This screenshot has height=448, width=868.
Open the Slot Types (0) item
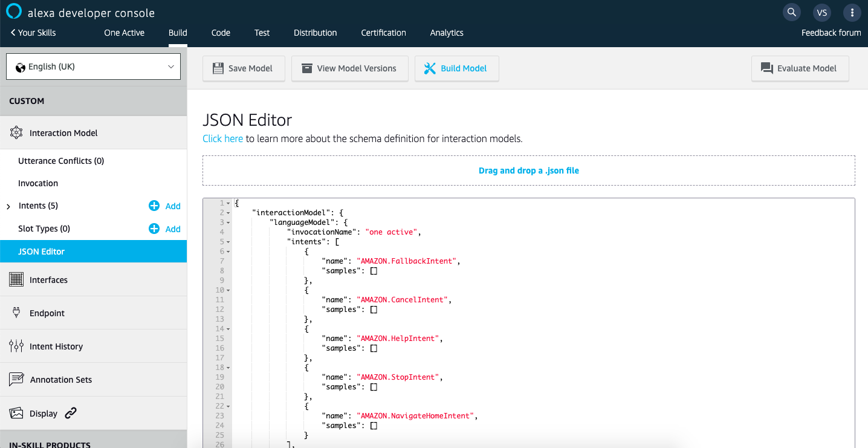click(x=44, y=229)
